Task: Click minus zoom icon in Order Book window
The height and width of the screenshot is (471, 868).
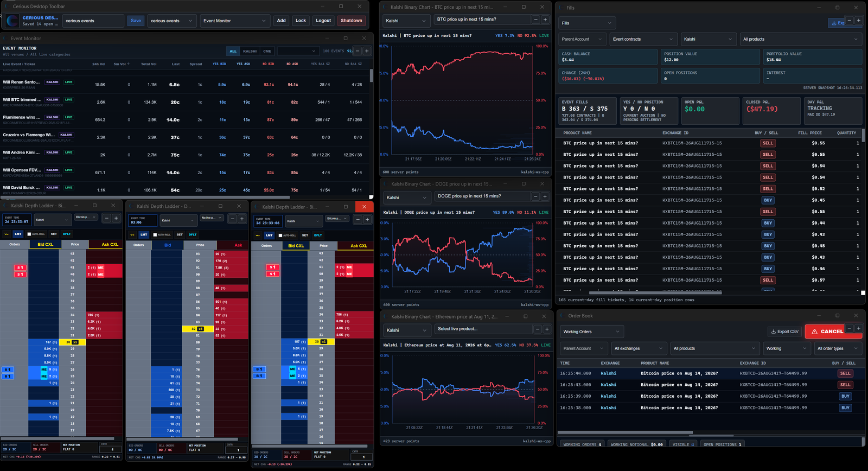Action: tap(850, 328)
